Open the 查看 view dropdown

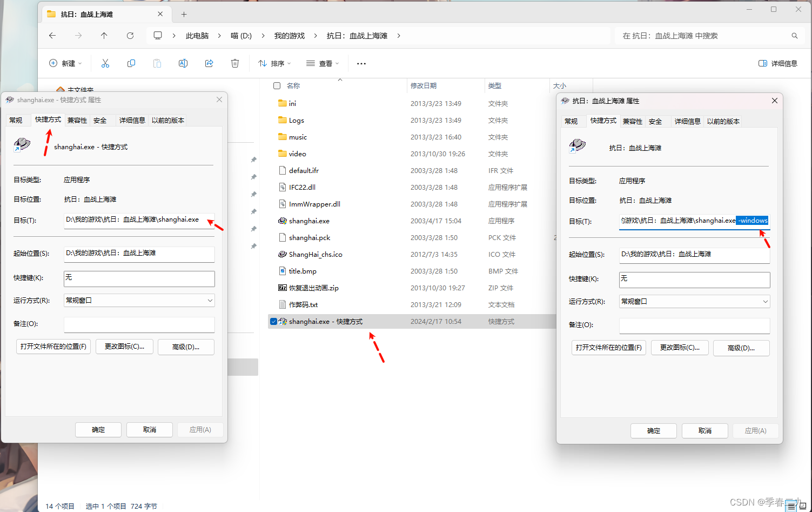click(x=323, y=63)
